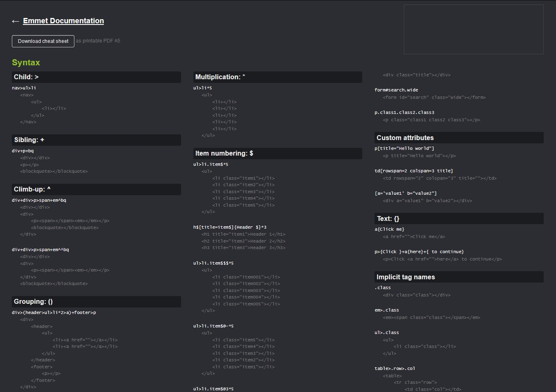The image size is (556, 392).
Task: Click the <h3 title="item3">Header 3 output line
Action: tap(244, 247)
